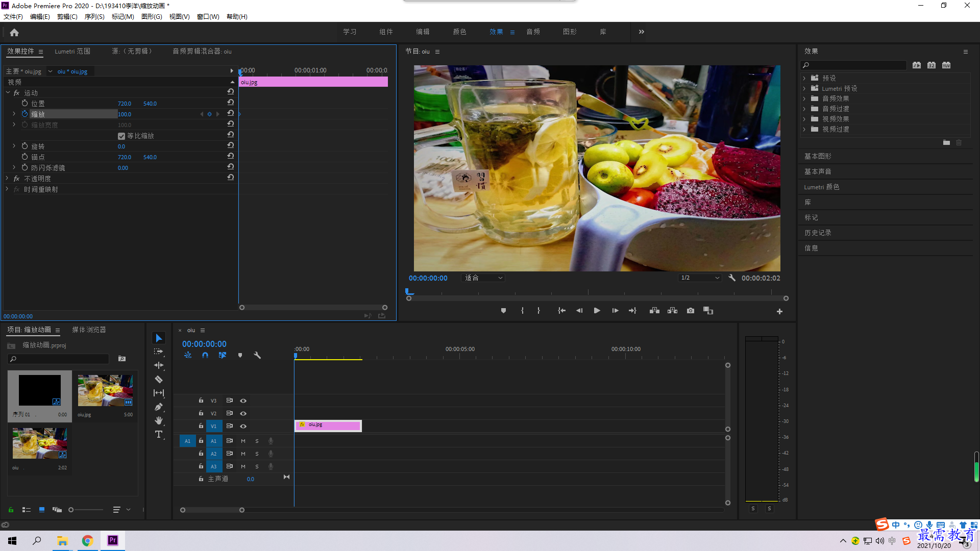Create new bin in Project panel
The width and height of the screenshot is (980, 551).
pyautogui.click(x=122, y=359)
